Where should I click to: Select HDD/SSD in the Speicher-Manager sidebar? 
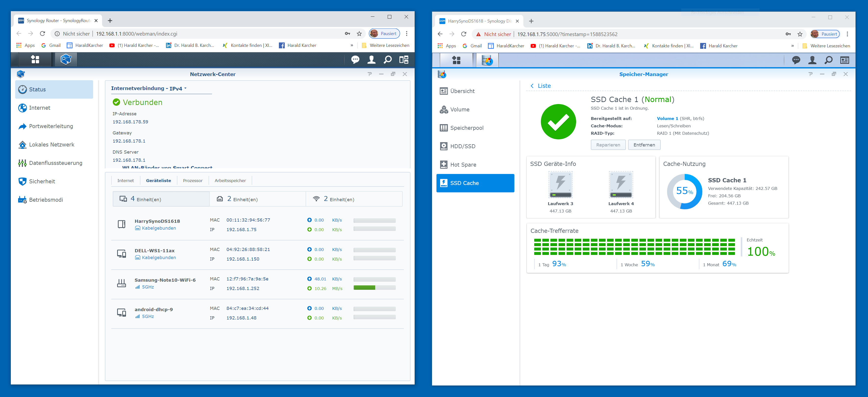pyautogui.click(x=462, y=146)
